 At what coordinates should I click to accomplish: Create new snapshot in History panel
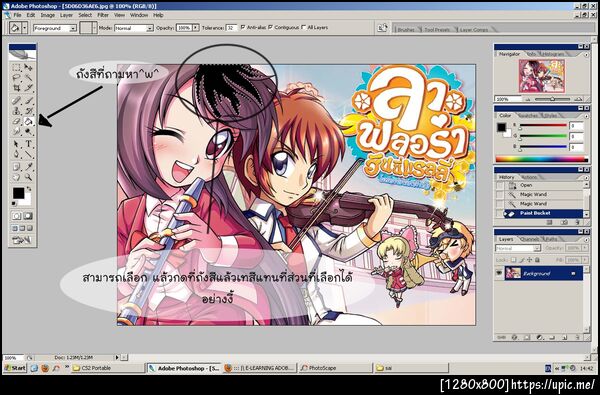(564, 222)
